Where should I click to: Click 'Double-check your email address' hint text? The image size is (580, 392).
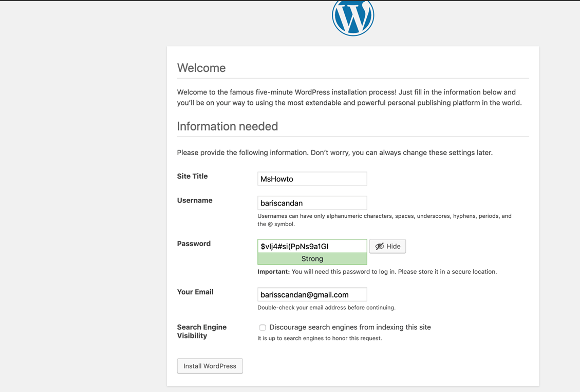326,308
